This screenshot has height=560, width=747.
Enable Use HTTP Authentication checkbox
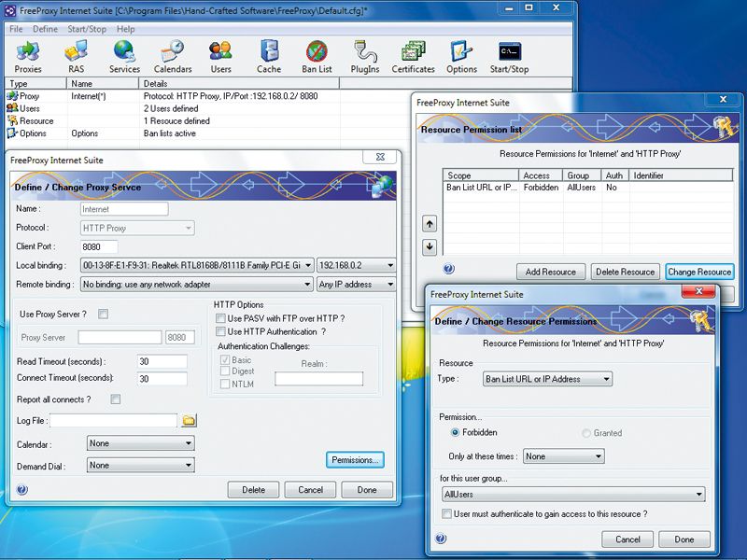pos(220,331)
